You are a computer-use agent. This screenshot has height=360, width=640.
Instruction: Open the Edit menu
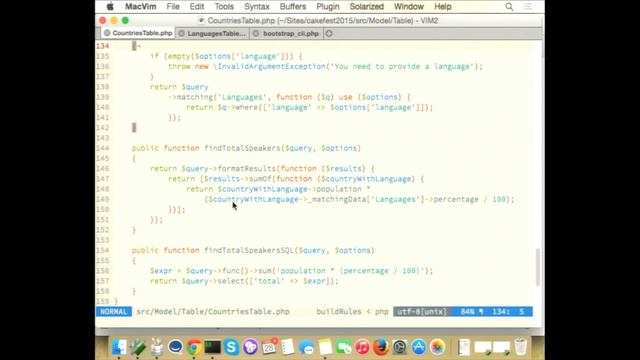[x=197, y=7]
